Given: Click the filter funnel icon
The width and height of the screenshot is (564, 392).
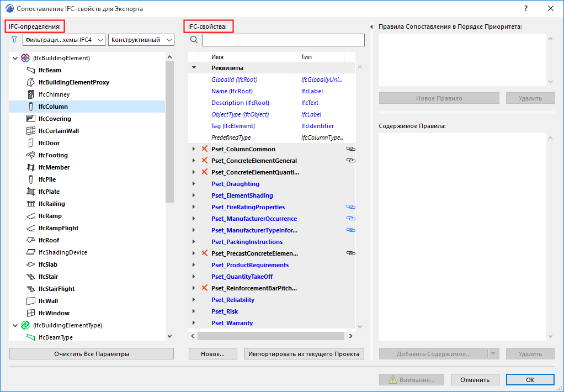Looking at the screenshot, I should tap(14, 40).
